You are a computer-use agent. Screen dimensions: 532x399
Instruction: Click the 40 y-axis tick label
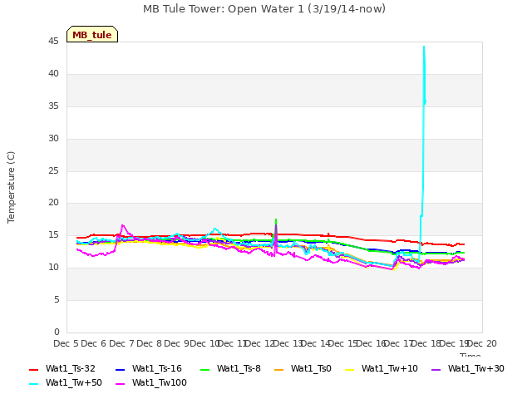(53, 74)
